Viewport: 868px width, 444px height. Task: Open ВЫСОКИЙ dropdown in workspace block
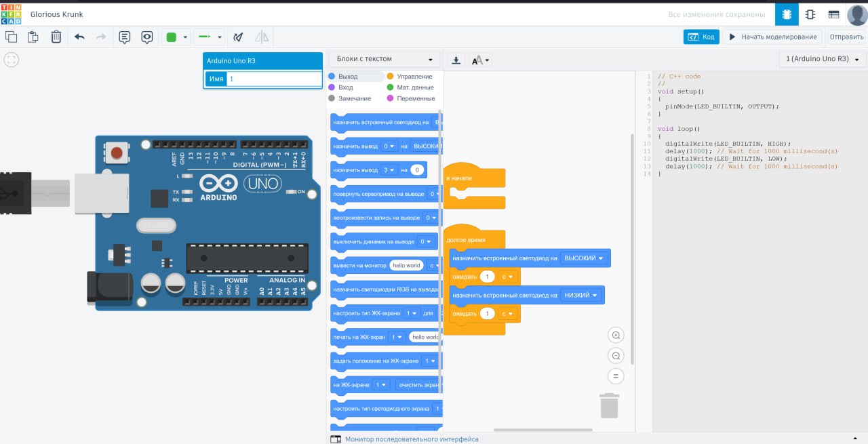coord(584,258)
